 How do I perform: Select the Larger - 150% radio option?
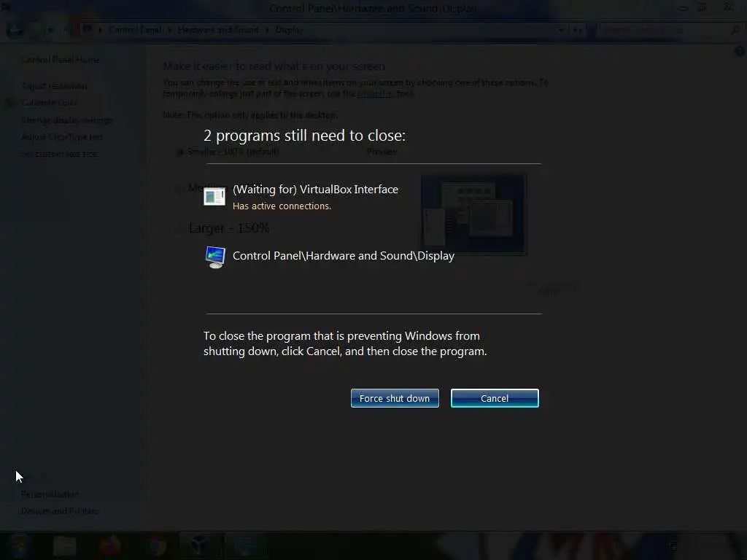click(x=179, y=229)
